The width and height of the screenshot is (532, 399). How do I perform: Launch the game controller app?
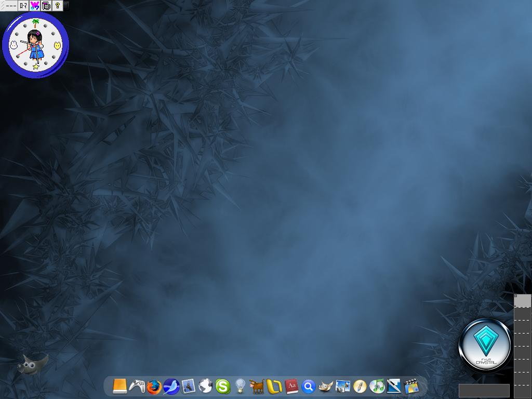(x=137, y=386)
